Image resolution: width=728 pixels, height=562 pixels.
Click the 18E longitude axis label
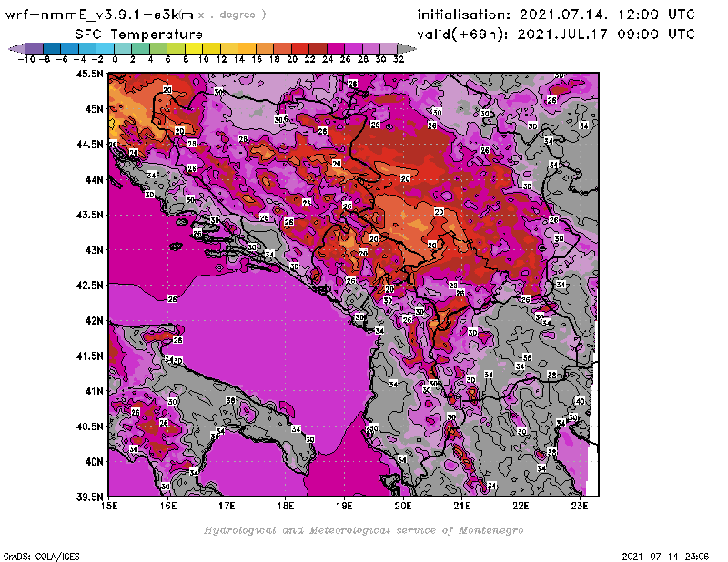(286, 506)
